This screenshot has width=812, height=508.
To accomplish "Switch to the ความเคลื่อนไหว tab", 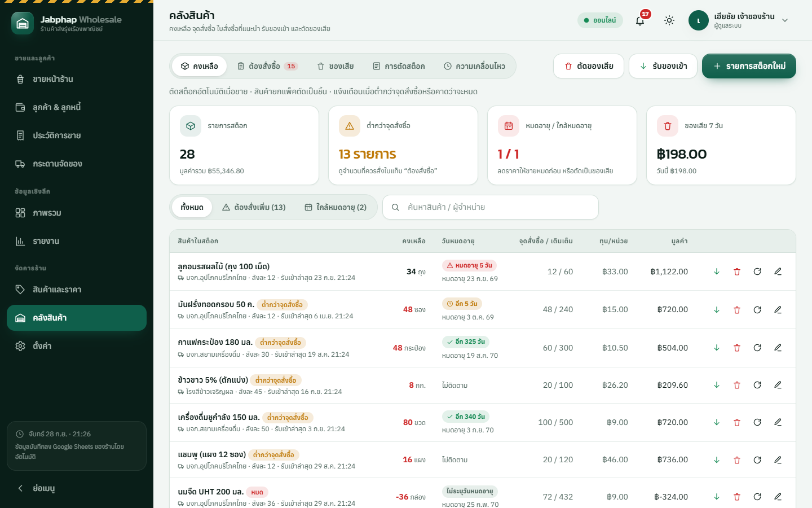I will 474,66.
